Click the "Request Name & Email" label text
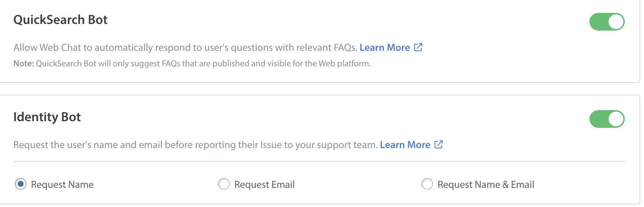Screen dimensions: 644x207 486,185
